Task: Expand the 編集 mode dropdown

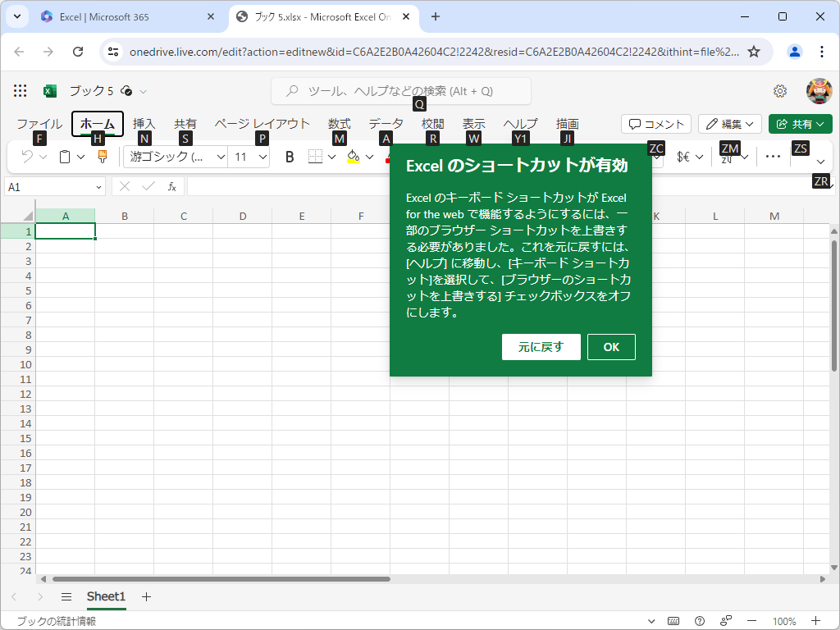Action: tap(751, 123)
